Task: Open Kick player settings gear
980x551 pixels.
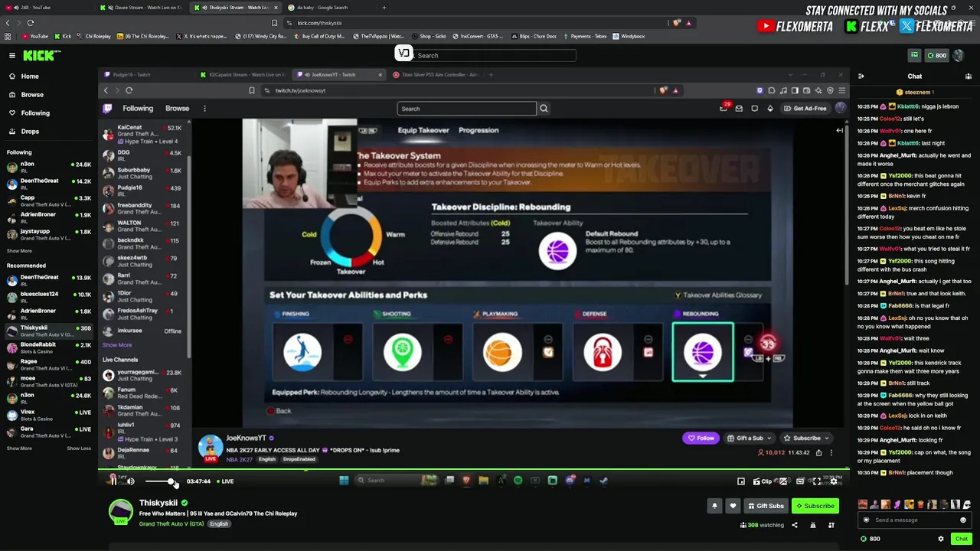Action: tap(834, 481)
